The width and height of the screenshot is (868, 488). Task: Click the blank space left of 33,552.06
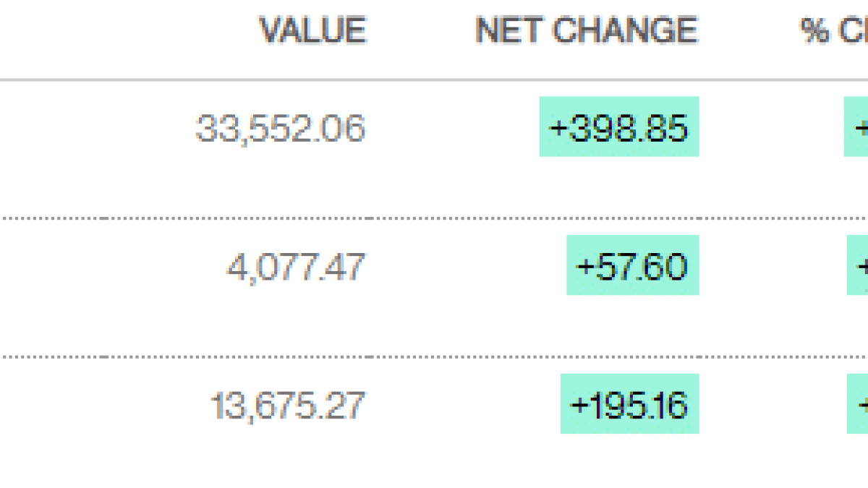point(94,128)
